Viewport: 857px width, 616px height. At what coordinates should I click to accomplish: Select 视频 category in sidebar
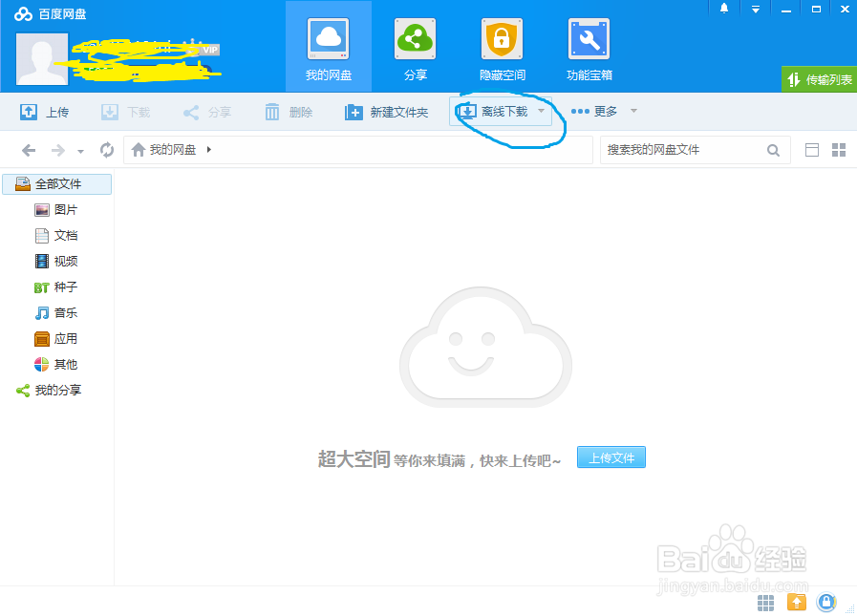[x=56, y=262]
